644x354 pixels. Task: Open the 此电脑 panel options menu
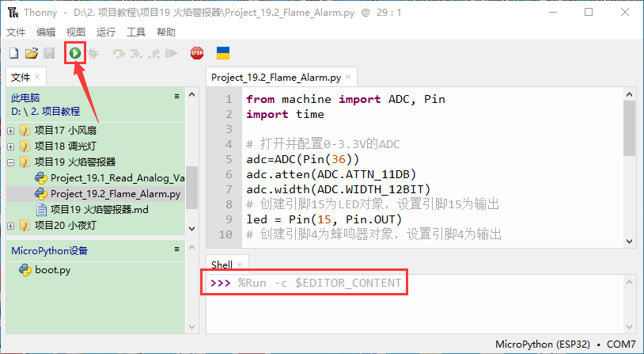click(x=177, y=96)
